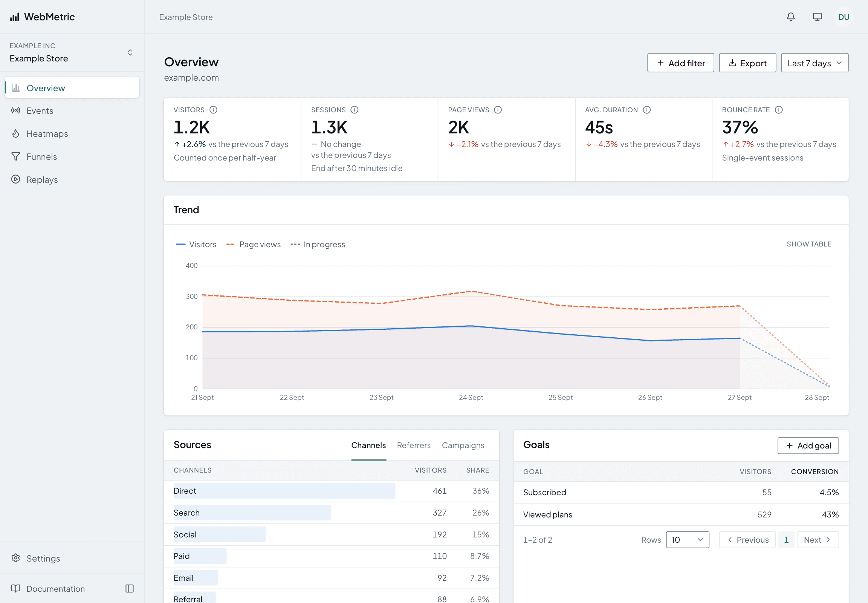
Task: Click the Overview bar chart icon
Action: point(15,88)
